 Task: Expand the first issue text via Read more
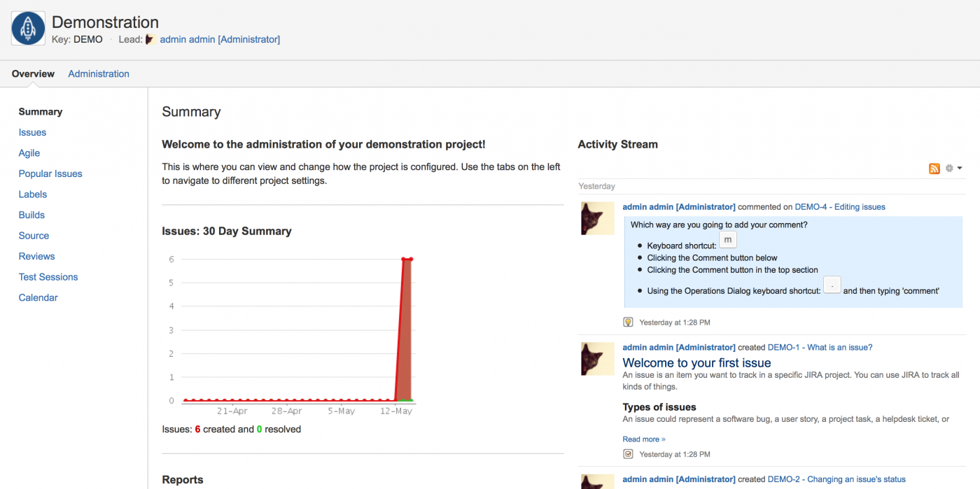tap(643, 439)
